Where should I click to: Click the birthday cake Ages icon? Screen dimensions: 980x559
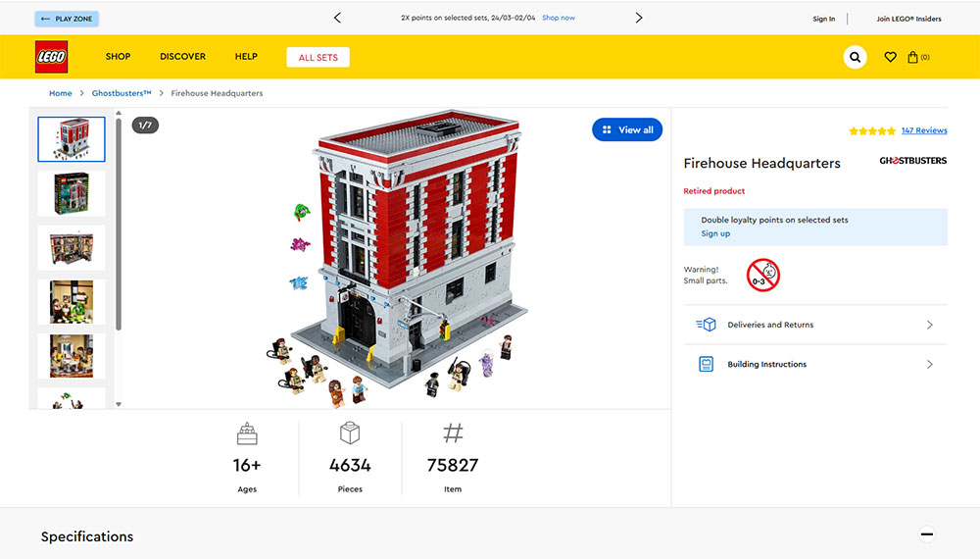pos(247,433)
